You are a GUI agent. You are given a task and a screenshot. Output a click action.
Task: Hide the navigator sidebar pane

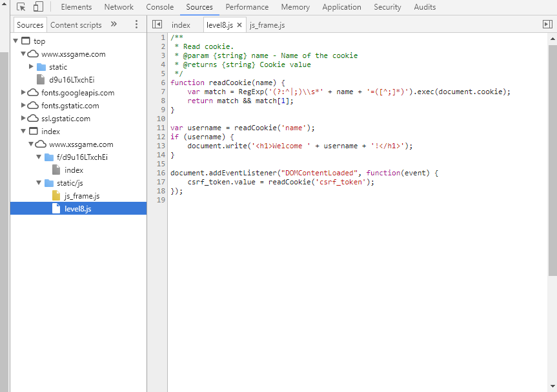157,24
